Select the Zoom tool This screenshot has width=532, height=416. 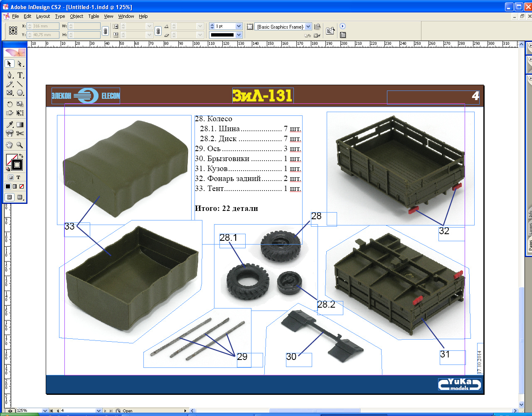click(x=20, y=145)
